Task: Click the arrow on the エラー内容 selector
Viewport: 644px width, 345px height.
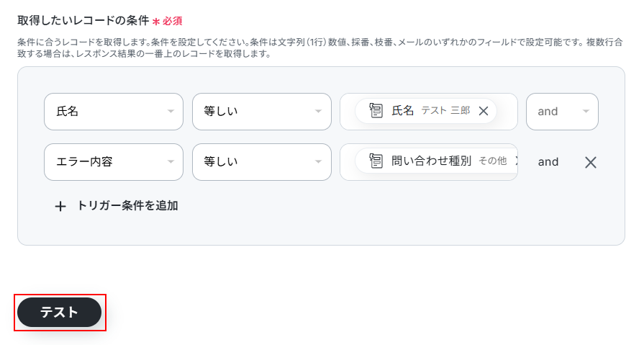Action: point(171,162)
